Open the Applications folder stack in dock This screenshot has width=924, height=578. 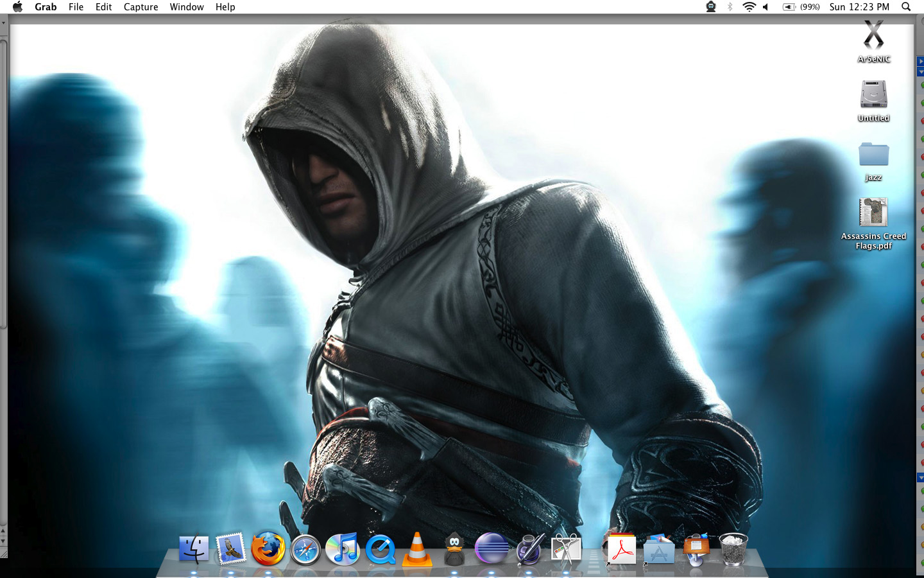click(659, 550)
